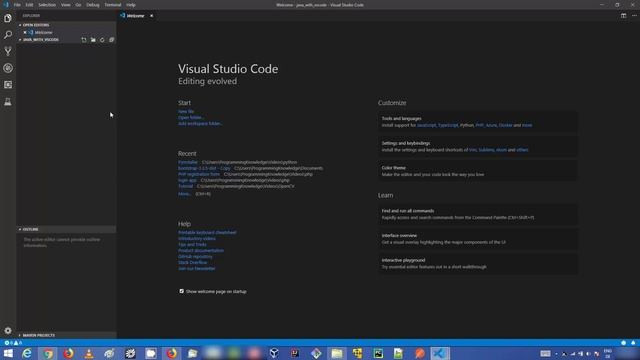640x360 pixels.
Task: Open the editor More Actions ellipsis
Action: point(634,16)
